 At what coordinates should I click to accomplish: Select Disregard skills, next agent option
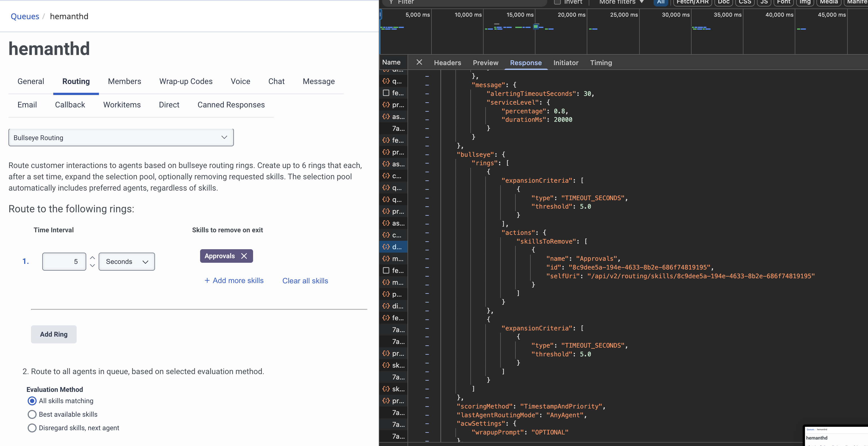[x=32, y=428]
